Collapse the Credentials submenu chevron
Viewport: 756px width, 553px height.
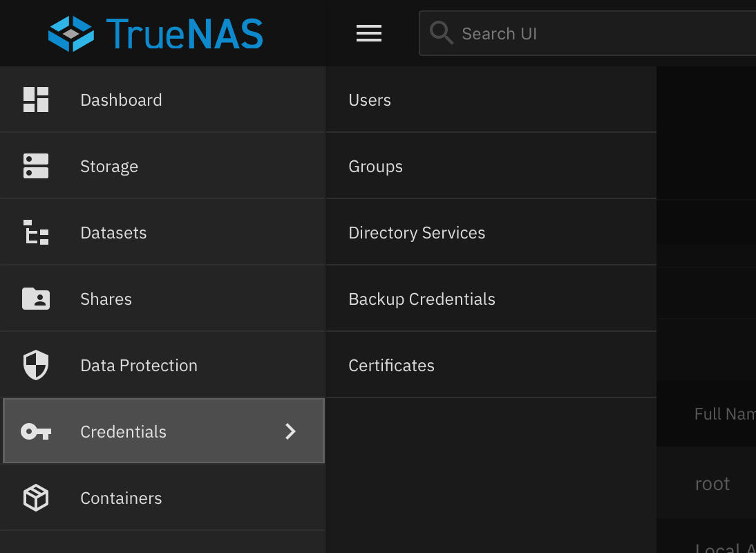point(290,432)
